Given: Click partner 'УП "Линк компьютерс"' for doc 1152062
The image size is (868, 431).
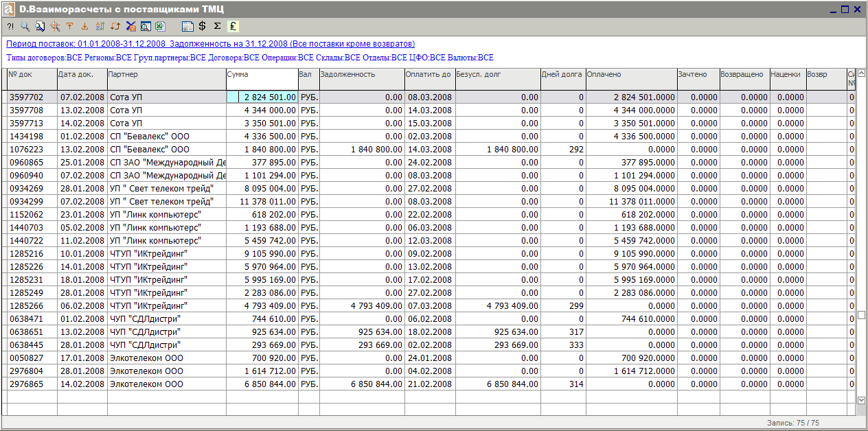Looking at the screenshot, I should pyautogui.click(x=166, y=215).
